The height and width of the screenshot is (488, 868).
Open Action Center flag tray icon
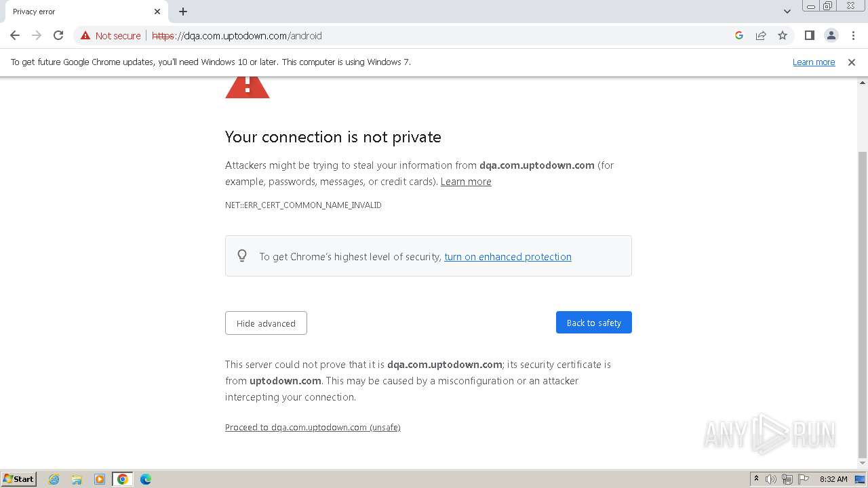click(804, 479)
